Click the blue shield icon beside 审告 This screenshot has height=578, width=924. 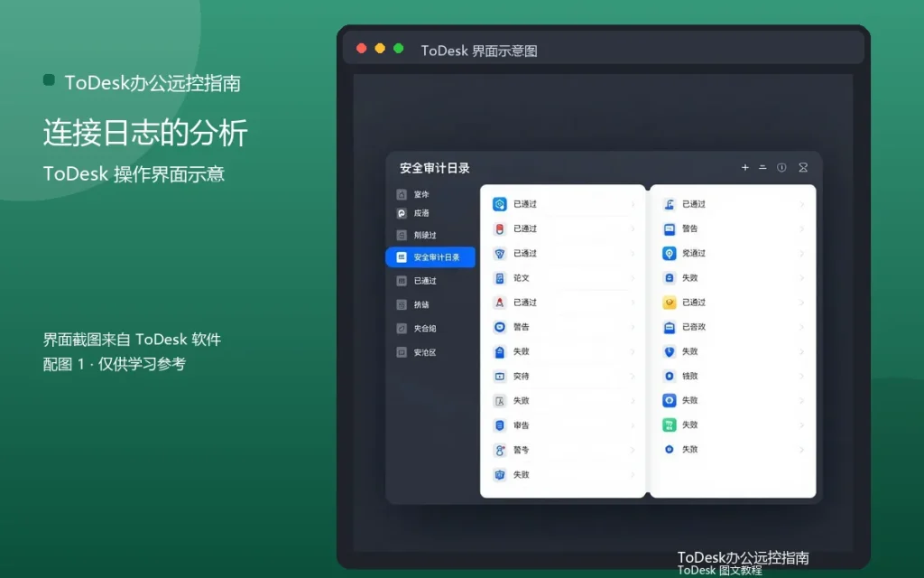[500, 425]
